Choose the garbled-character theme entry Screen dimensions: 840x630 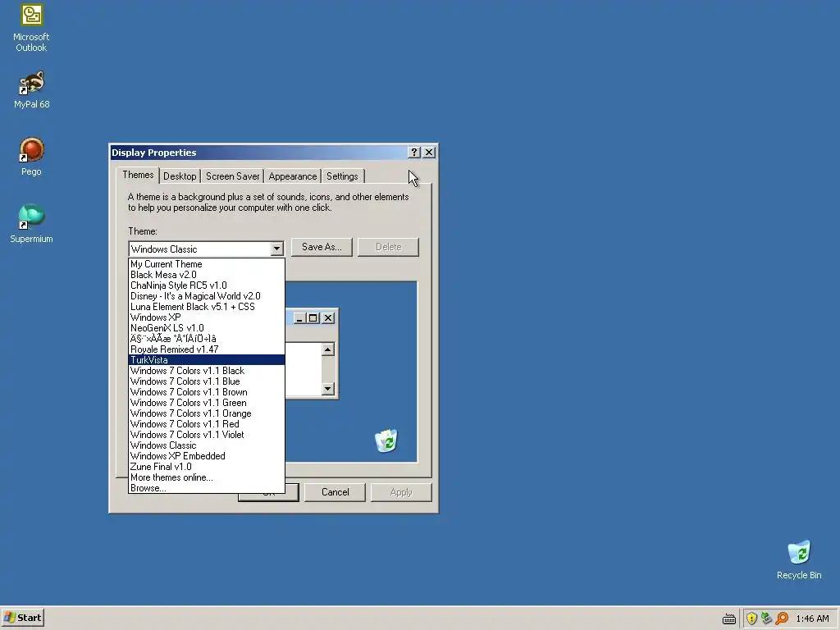click(206, 339)
